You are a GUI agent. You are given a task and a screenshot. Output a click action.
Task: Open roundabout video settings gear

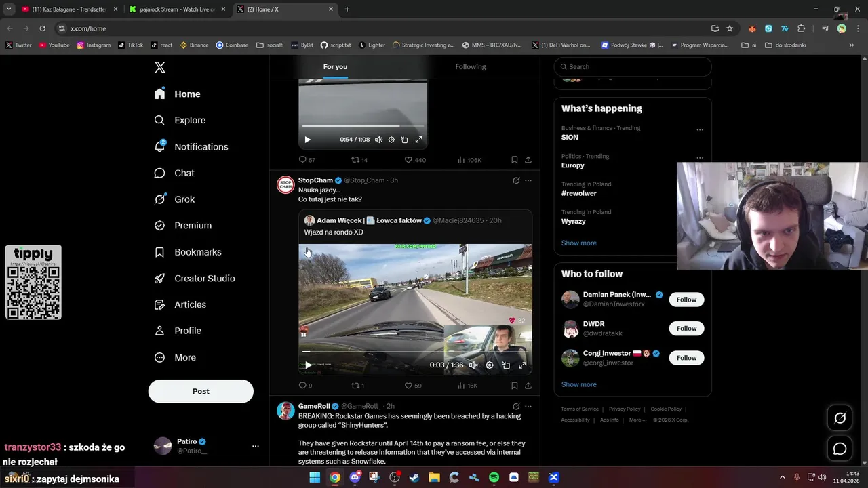(x=490, y=365)
